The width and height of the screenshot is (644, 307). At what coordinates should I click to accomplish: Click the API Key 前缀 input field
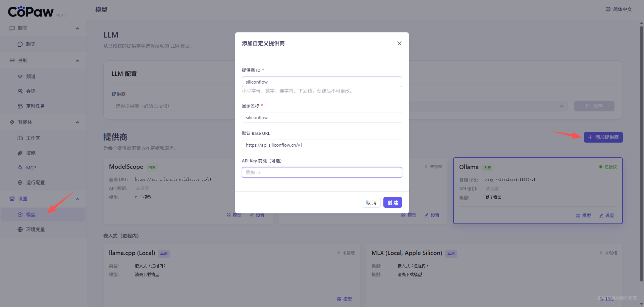coord(322,172)
